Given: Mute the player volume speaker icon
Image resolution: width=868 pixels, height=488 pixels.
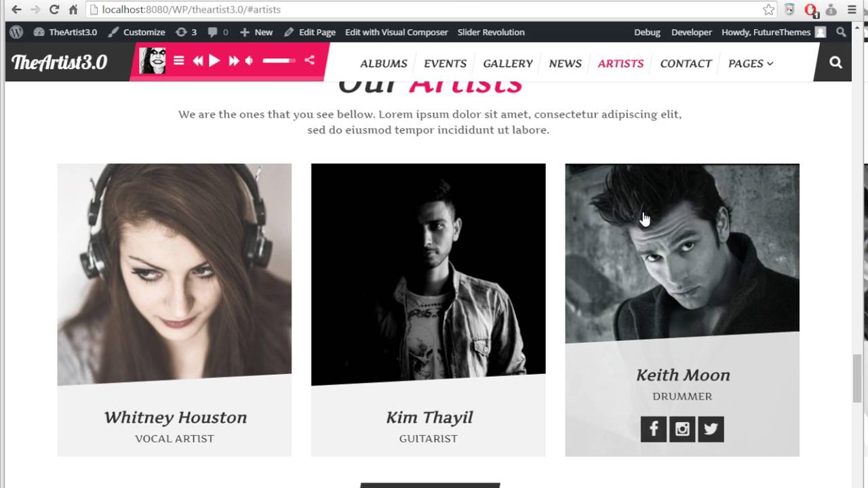Looking at the screenshot, I should (x=250, y=61).
